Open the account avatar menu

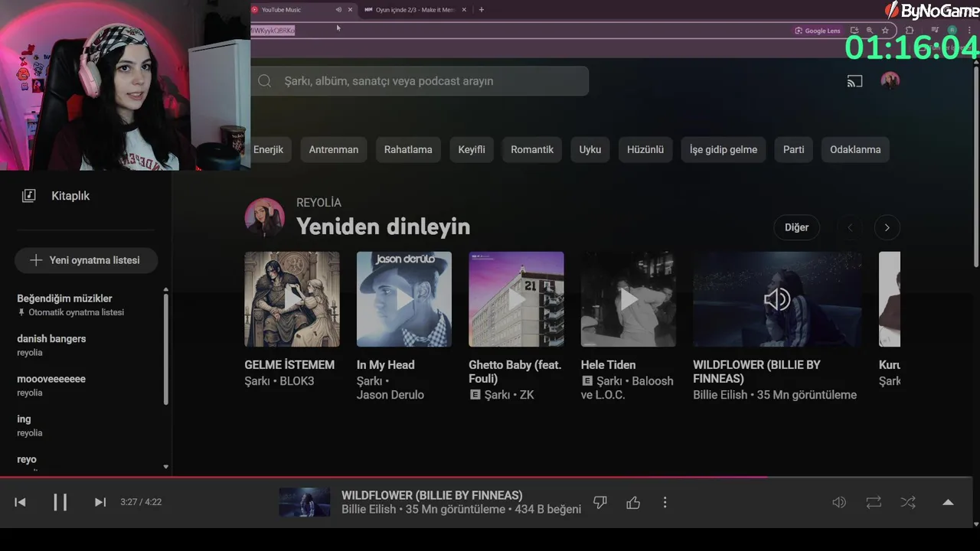click(x=890, y=80)
